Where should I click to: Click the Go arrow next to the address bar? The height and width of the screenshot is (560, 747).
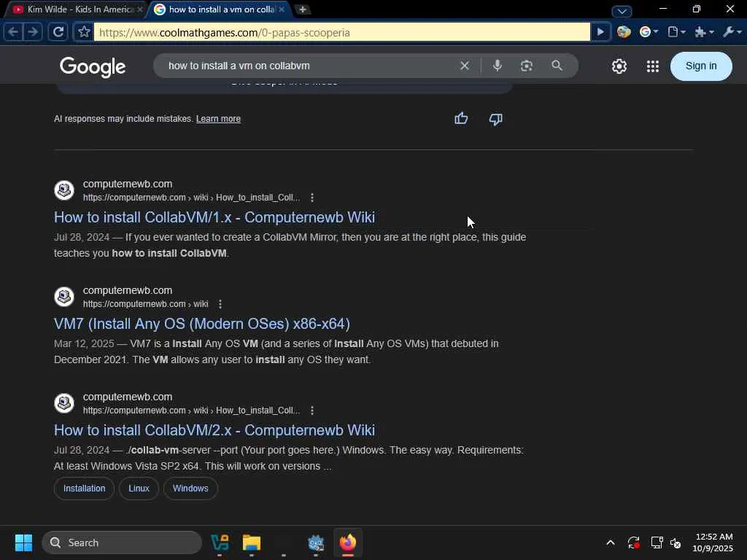click(601, 32)
